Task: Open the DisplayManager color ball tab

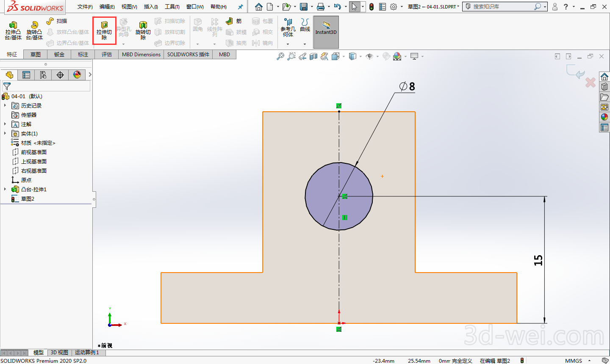Action: click(77, 75)
